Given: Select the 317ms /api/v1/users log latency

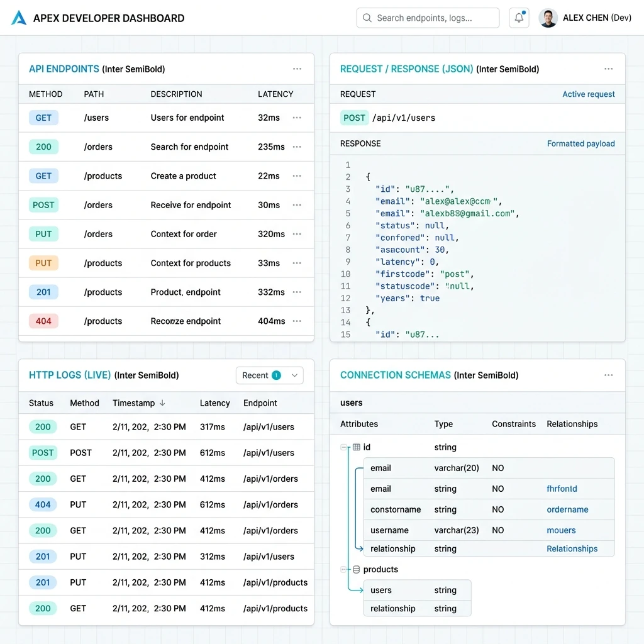Looking at the screenshot, I should tap(213, 427).
